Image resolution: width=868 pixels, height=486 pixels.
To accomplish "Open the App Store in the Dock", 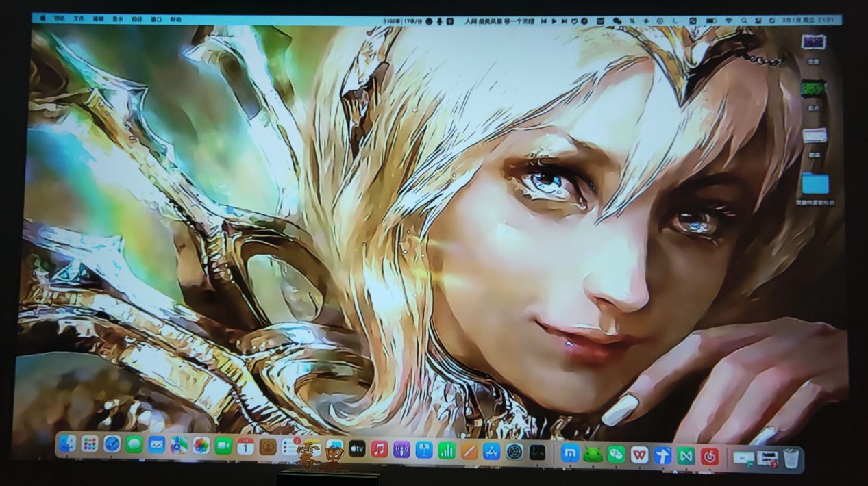I will click(x=491, y=451).
